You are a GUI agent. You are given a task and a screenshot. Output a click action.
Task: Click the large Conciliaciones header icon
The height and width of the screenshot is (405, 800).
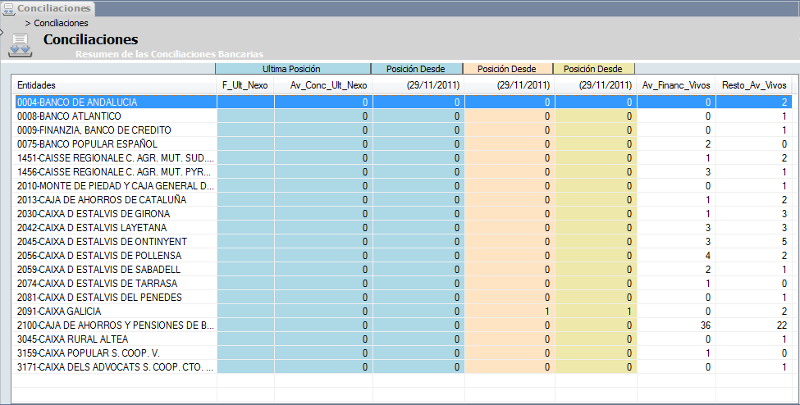tap(20, 45)
